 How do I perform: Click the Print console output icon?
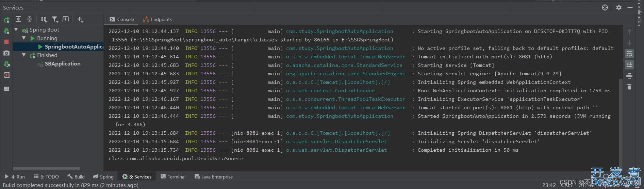[629, 76]
